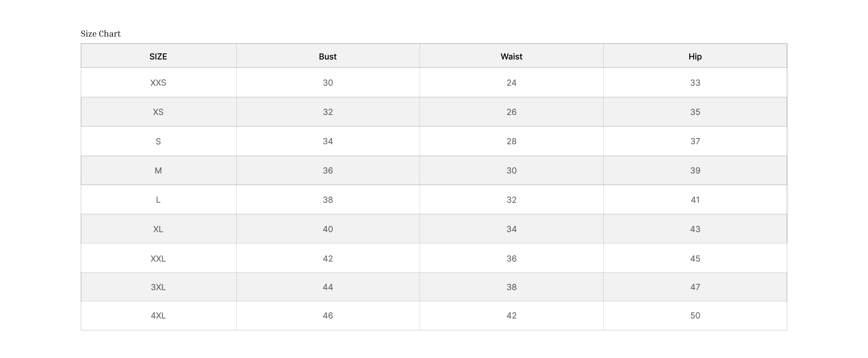Select the 4XL size label
This screenshot has height=358, width=868.
tap(158, 315)
